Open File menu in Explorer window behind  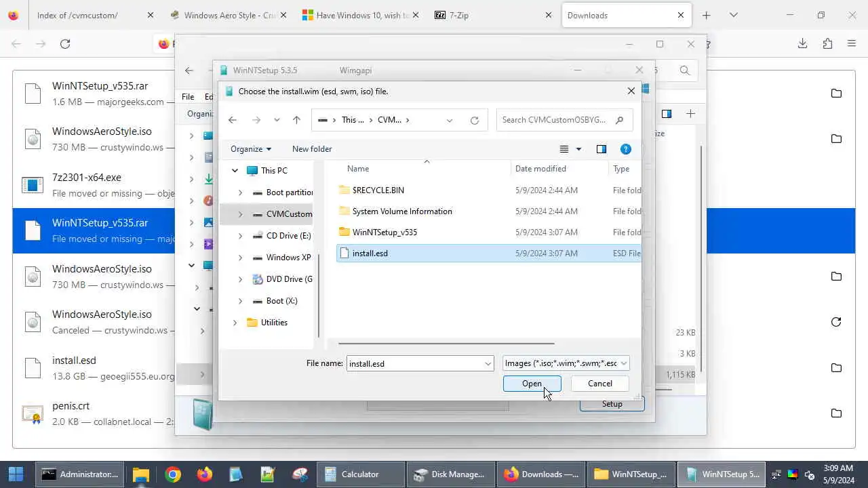188,97
